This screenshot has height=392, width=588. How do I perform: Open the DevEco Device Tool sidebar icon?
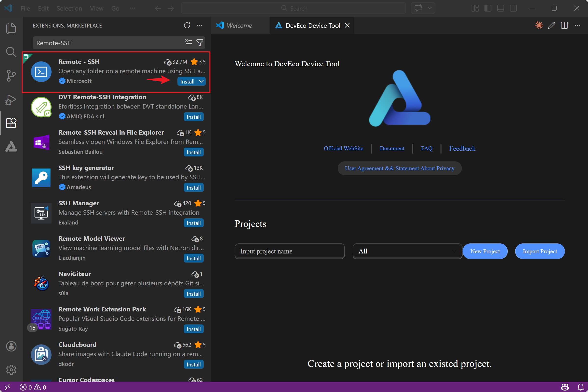coord(11,146)
